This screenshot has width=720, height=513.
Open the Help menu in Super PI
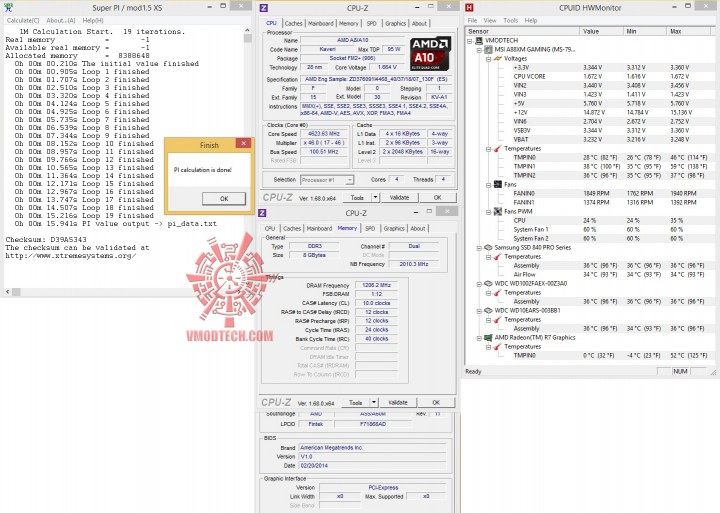[93, 21]
